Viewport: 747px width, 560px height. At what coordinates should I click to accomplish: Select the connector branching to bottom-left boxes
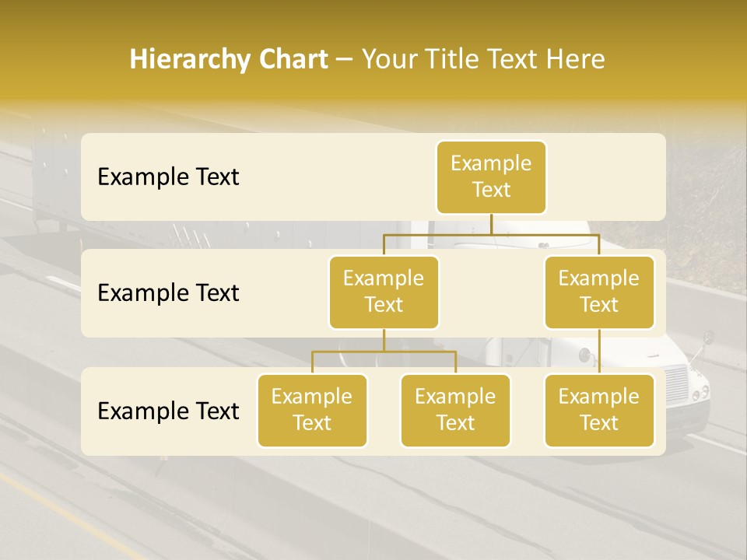pos(384,352)
